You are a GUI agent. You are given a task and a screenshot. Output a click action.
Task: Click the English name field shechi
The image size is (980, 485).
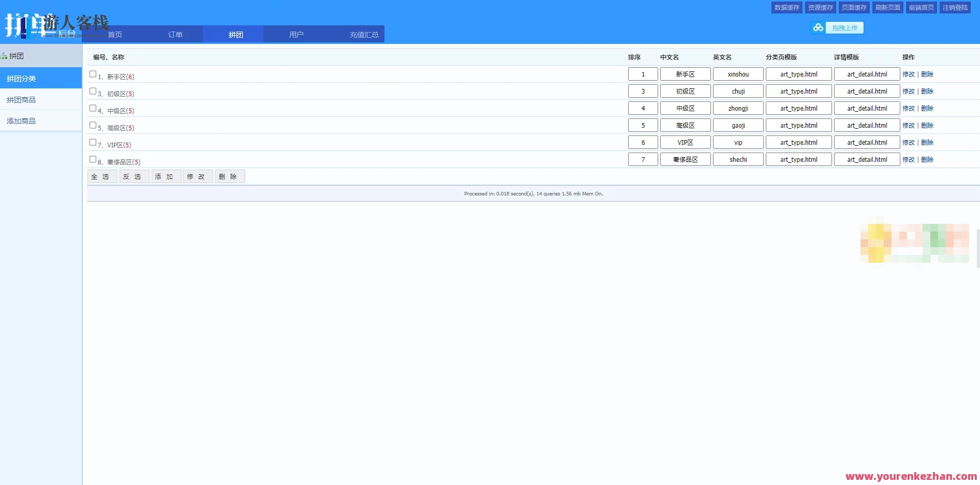[738, 159]
